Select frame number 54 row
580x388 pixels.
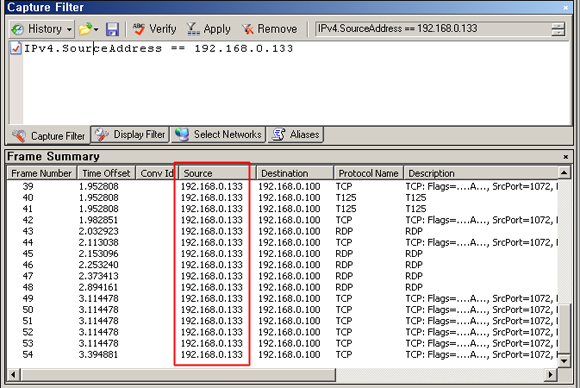(x=282, y=354)
